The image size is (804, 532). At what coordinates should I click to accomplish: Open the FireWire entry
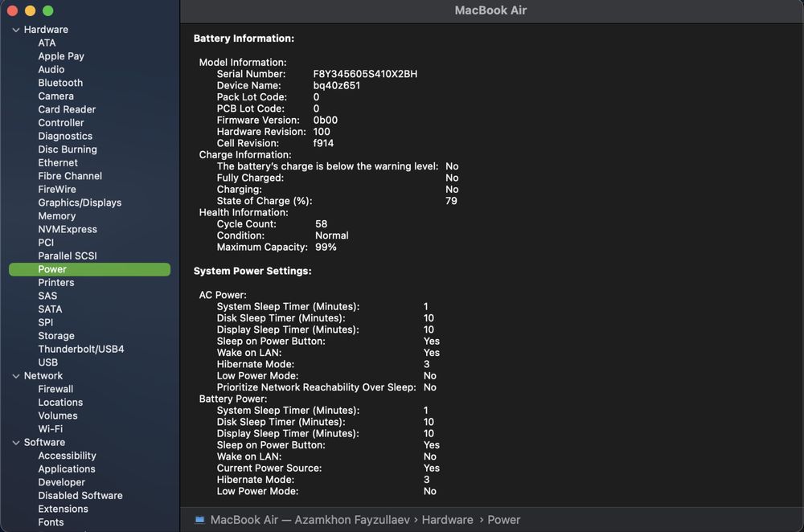click(57, 190)
